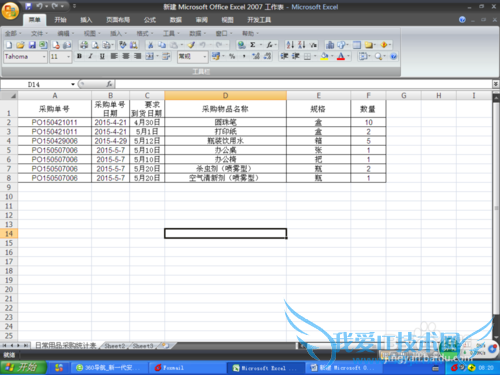Toggle underline formatting
Image resolution: width=500 pixels, height=375 pixels.
point(102,56)
